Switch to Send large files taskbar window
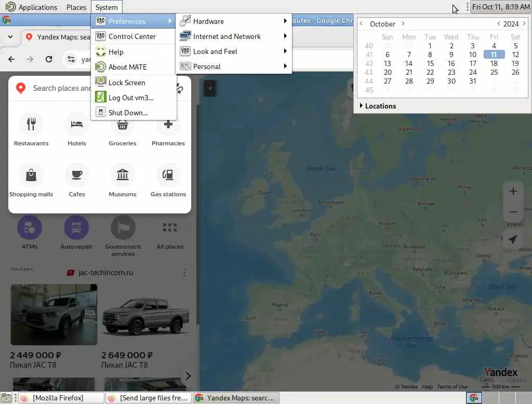Viewport: 532px width, 404px height. pos(148,398)
